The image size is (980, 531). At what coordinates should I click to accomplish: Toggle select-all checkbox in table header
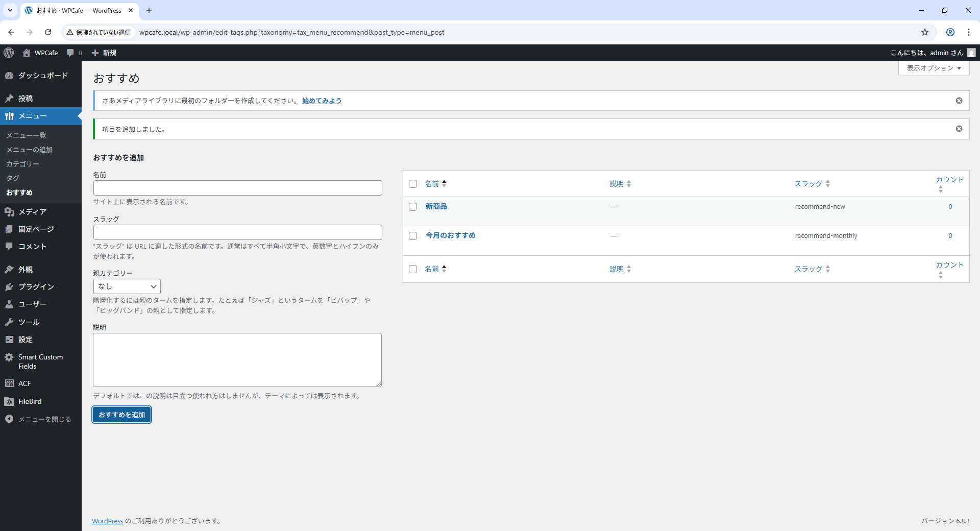pos(413,184)
